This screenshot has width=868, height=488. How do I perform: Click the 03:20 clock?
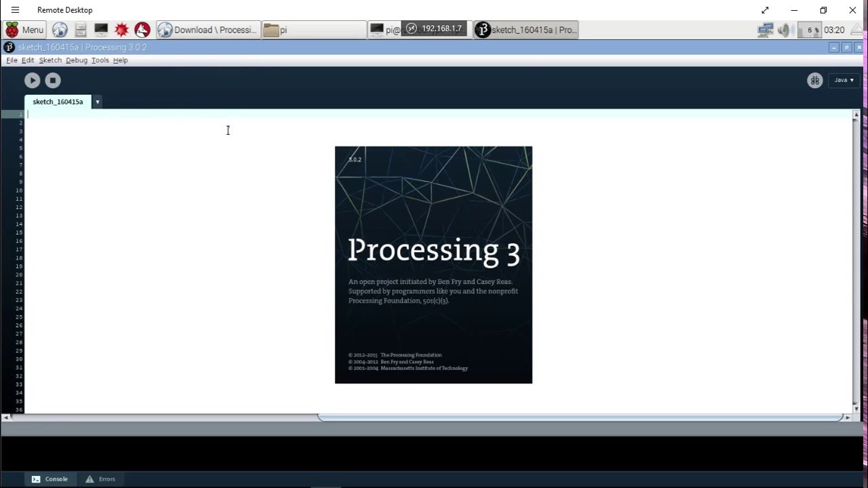tap(834, 30)
